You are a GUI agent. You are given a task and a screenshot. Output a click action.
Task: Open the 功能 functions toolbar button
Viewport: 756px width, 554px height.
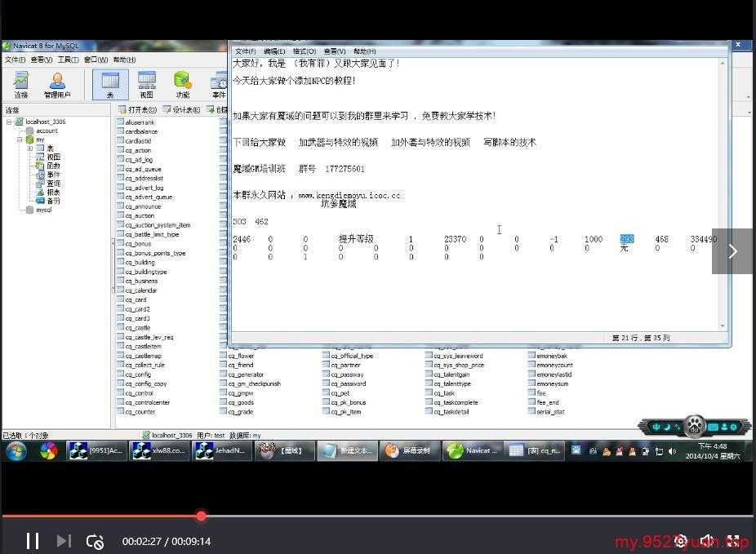click(183, 85)
